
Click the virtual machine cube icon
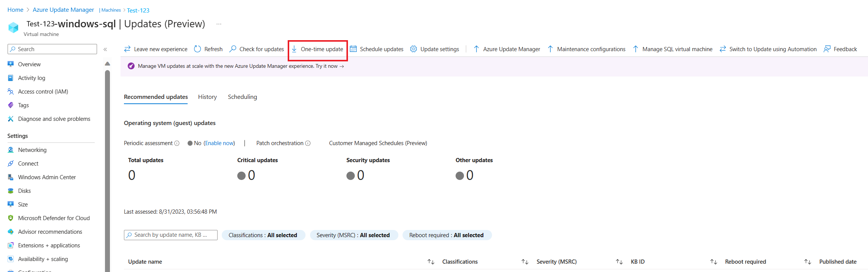pyautogui.click(x=13, y=27)
